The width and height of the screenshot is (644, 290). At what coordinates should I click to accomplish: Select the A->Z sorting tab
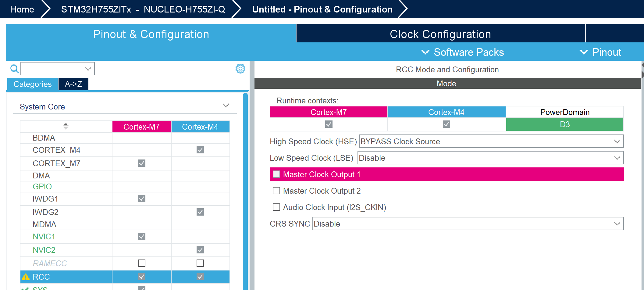click(x=73, y=84)
